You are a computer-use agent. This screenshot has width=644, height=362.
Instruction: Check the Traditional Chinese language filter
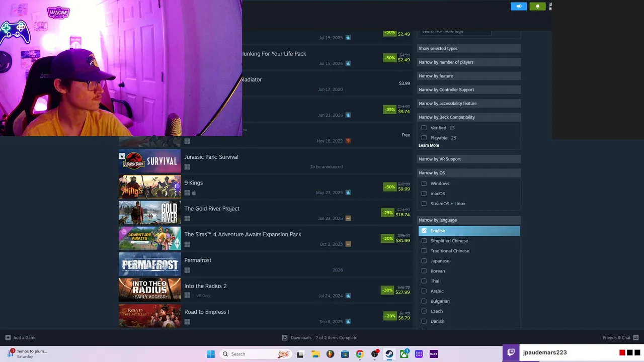tap(424, 251)
